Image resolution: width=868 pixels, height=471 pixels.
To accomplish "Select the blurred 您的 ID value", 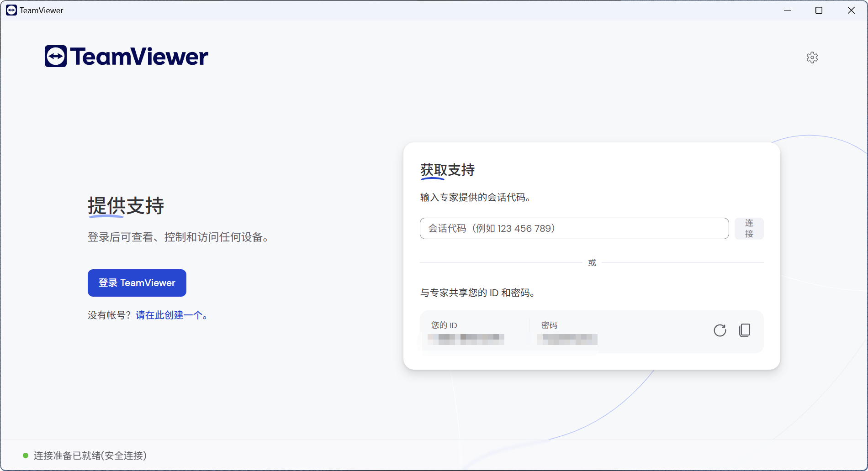I will [466, 339].
